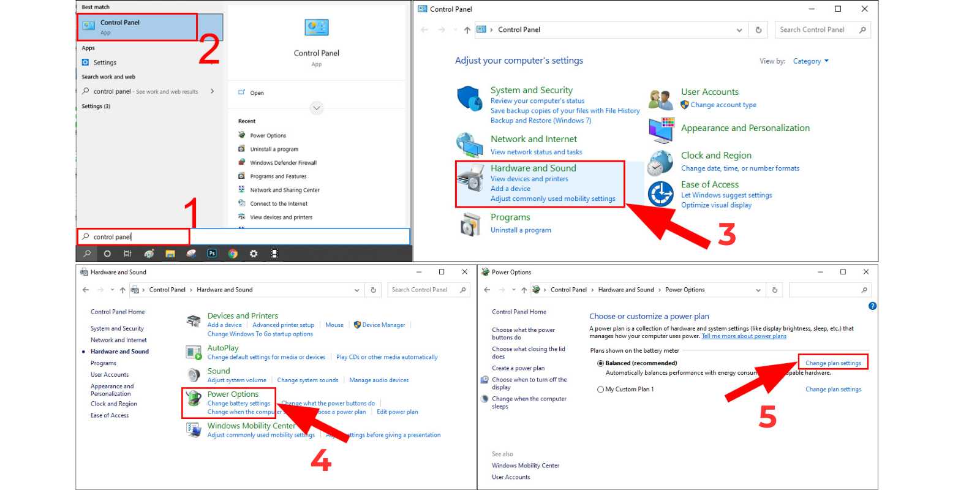Click Control Panel breadcrumb in Power Options window

point(568,290)
